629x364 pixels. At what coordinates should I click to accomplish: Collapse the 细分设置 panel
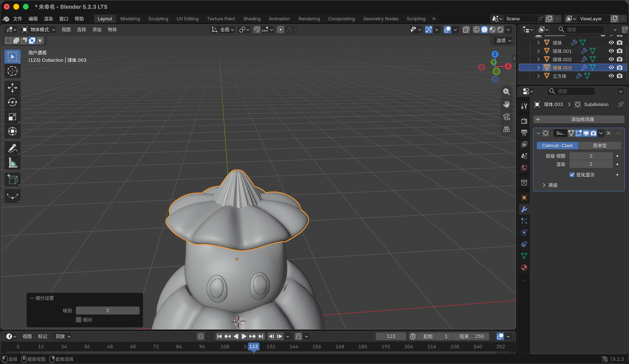click(x=32, y=298)
